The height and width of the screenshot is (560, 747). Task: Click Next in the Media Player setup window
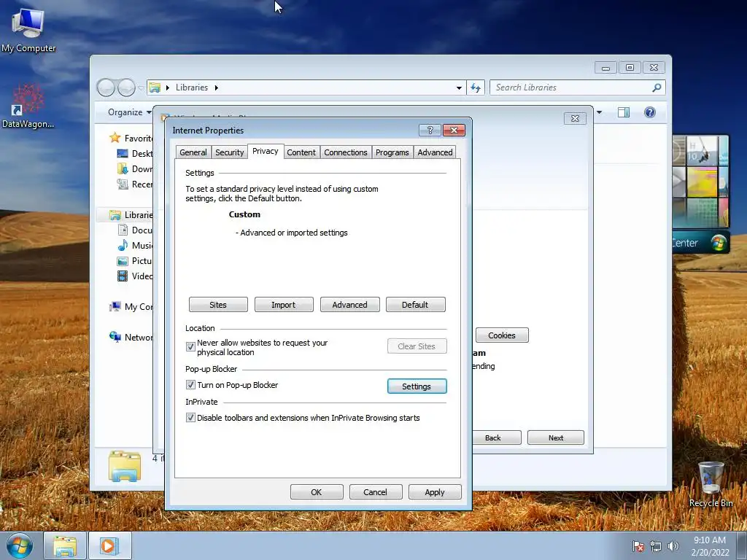tap(555, 437)
